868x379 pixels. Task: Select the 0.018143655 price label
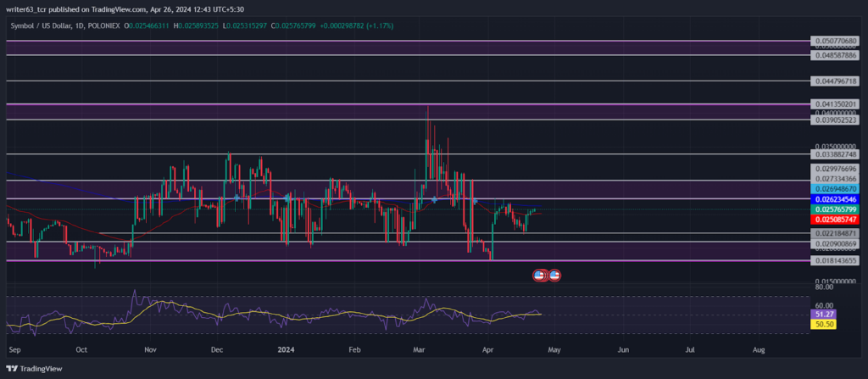(x=837, y=259)
